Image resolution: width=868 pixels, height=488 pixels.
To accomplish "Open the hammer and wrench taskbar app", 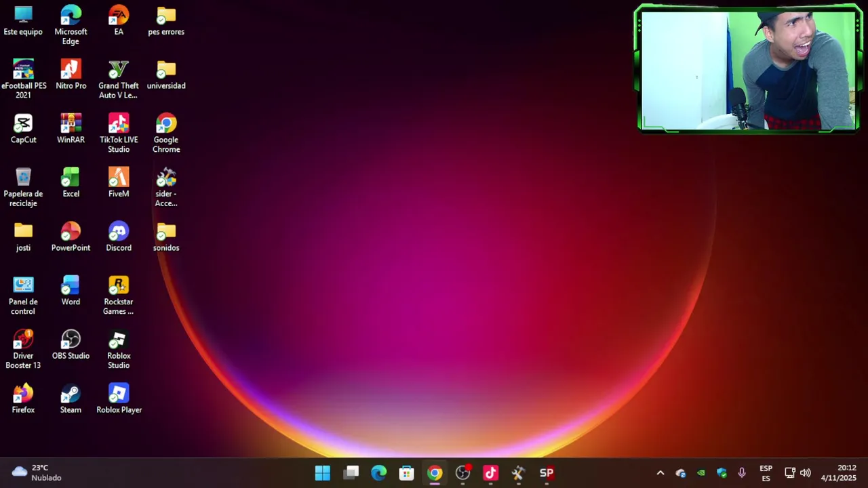I will [x=518, y=473].
